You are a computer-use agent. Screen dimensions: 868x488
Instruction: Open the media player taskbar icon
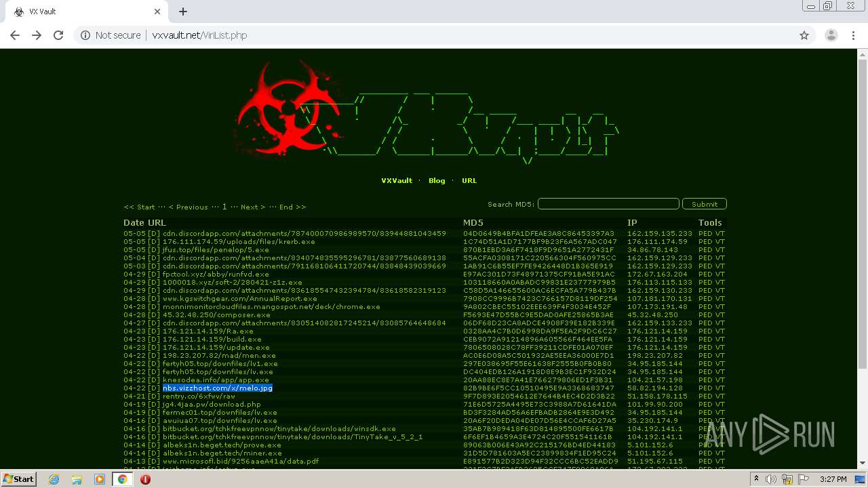tap(100, 479)
